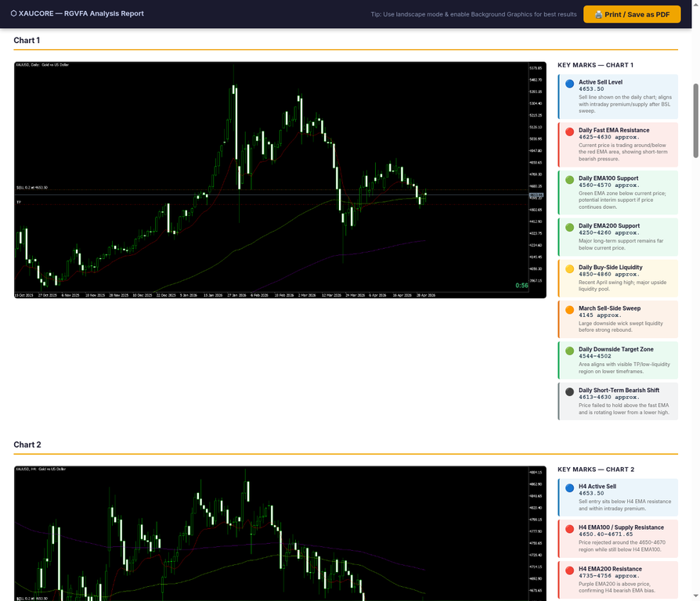Select the green dot beside Daily Downside Target Zone
The width and height of the screenshot is (700, 601).
pyautogui.click(x=570, y=351)
